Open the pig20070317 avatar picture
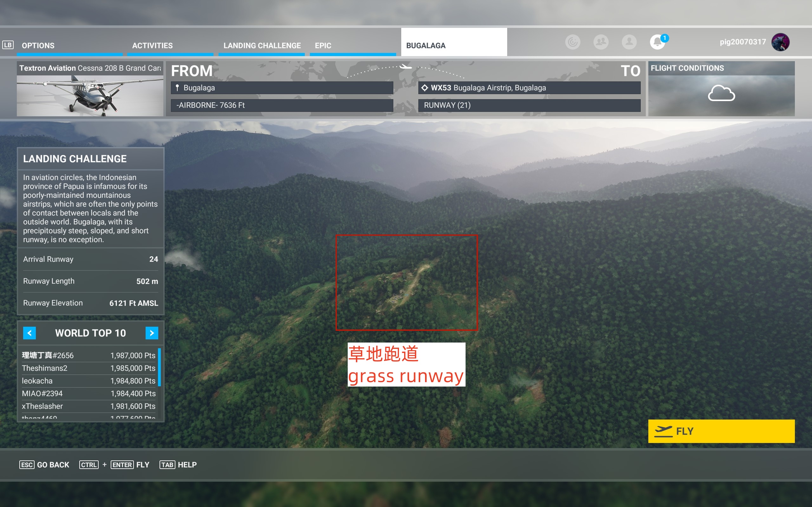812x507 pixels. coord(781,42)
